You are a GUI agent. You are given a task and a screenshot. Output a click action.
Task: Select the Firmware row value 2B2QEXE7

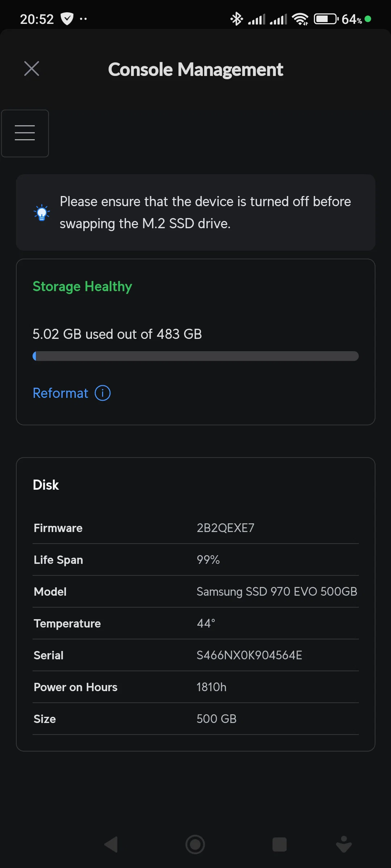225,528
